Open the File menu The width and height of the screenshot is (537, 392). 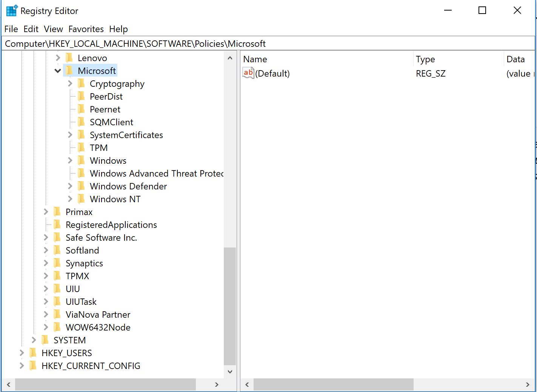pos(11,29)
